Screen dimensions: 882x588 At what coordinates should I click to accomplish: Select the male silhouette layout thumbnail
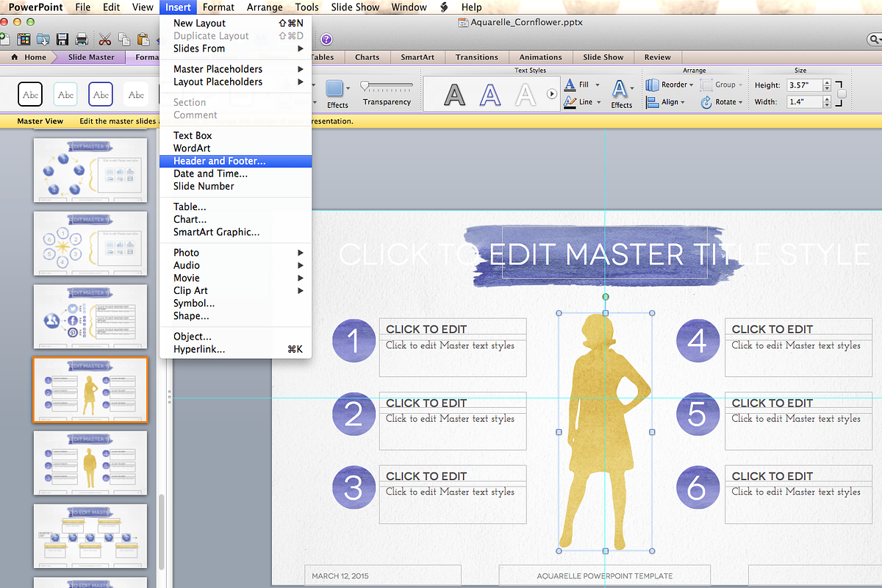[90, 463]
